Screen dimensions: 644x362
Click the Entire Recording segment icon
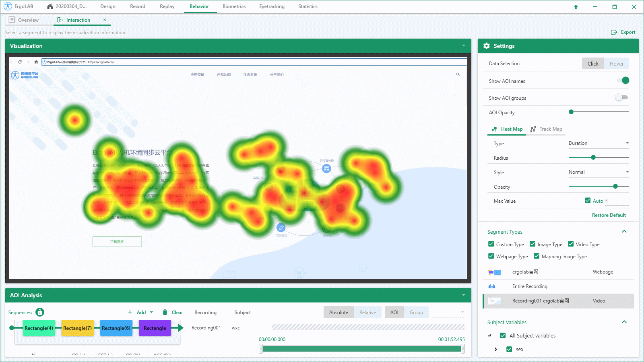click(x=492, y=286)
